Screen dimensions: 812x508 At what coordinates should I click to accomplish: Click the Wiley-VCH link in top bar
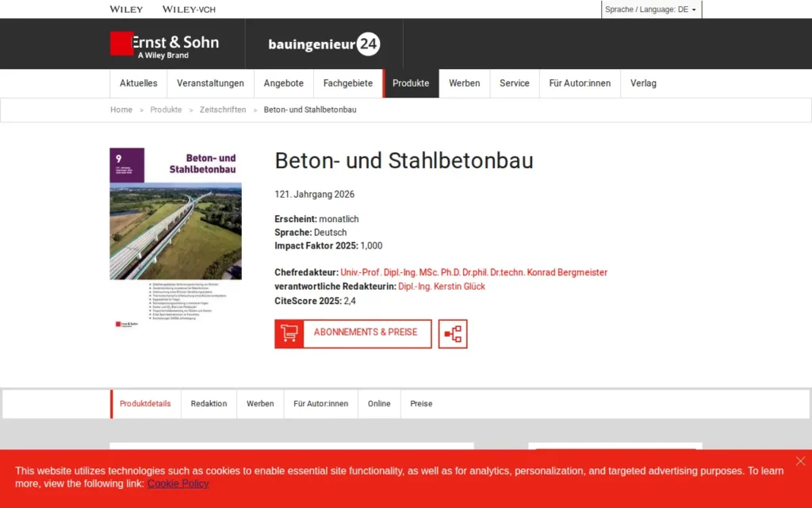[x=189, y=10]
